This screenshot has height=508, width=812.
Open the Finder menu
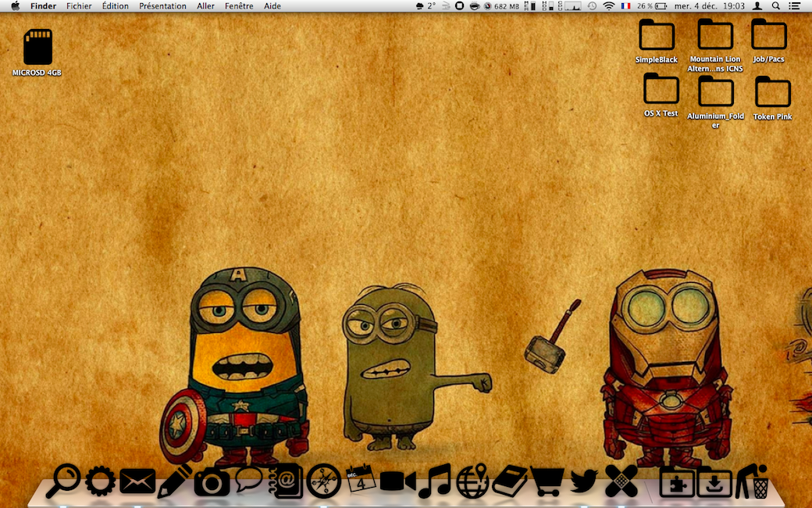tap(43, 5)
